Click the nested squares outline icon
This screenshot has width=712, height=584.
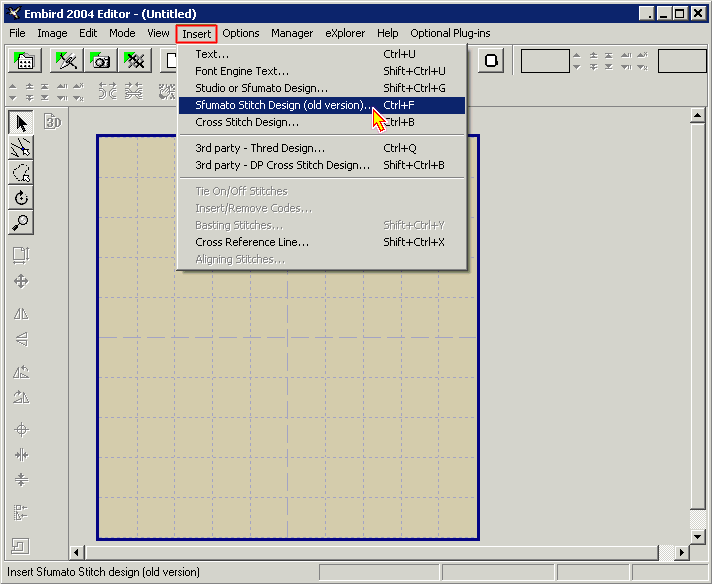(20, 546)
